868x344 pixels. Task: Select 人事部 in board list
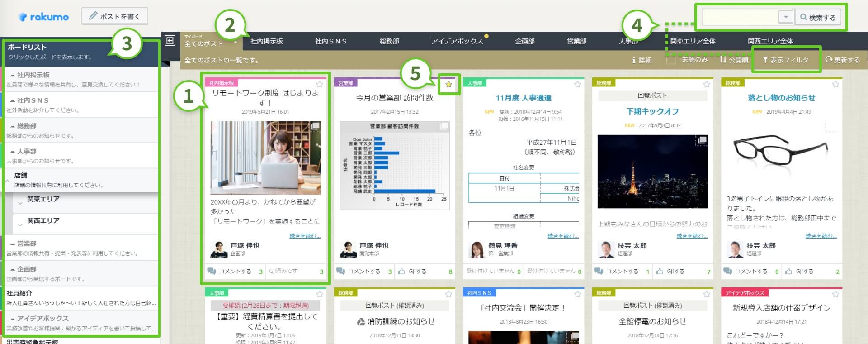coord(80,156)
